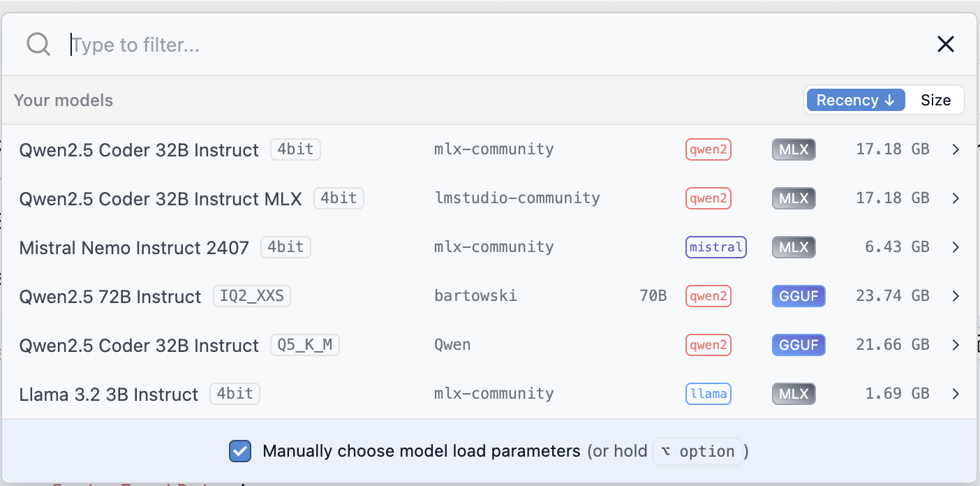980x486 pixels.
Task: Sort models by Recency
Action: pos(855,100)
